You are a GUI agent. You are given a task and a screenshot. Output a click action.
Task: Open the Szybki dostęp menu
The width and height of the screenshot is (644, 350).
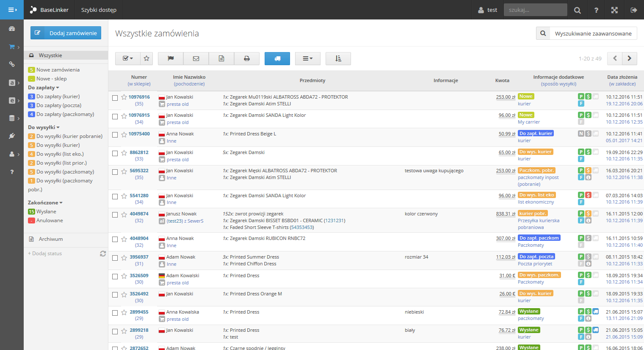click(99, 10)
